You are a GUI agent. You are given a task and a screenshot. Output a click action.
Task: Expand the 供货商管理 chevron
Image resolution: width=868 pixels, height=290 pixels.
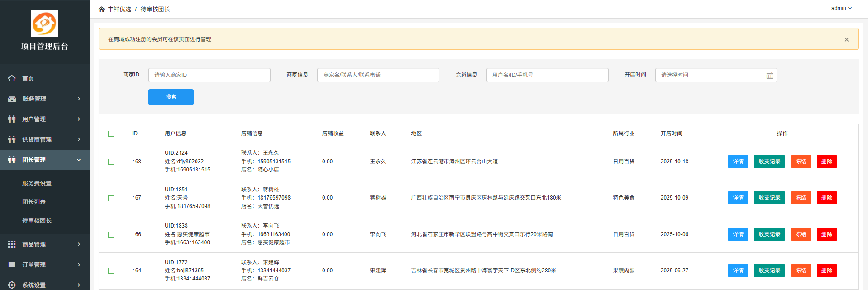(79, 139)
